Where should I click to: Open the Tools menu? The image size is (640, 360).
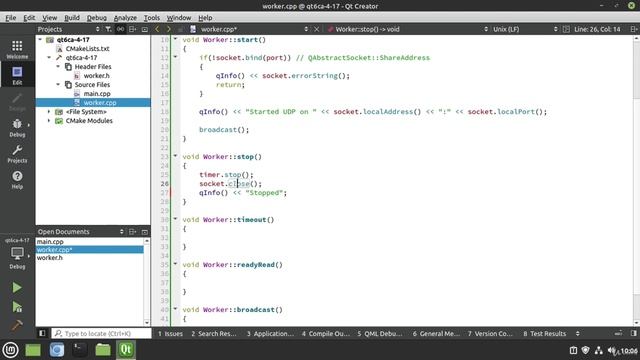tap(151, 18)
